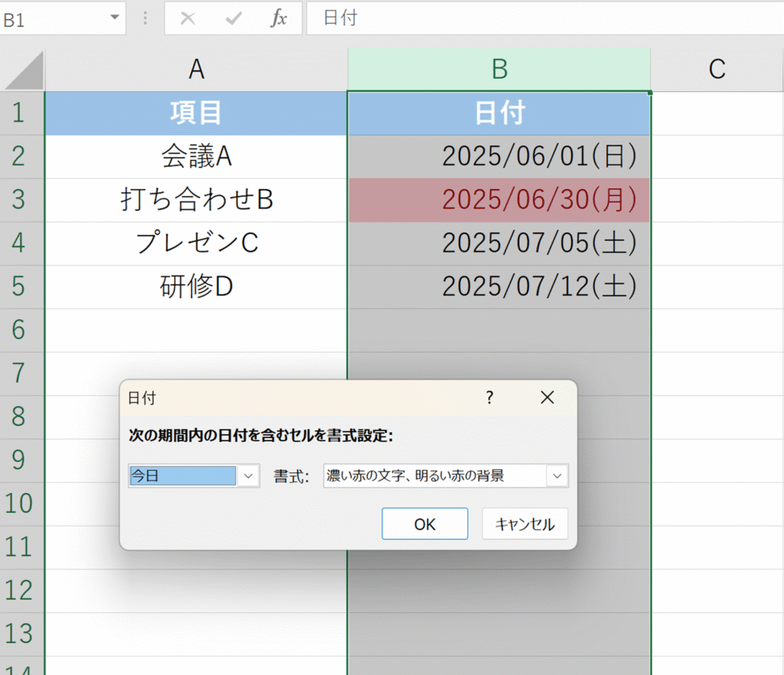Click the help question mark in 日付 dialog
The width and height of the screenshot is (784, 675).
point(490,398)
